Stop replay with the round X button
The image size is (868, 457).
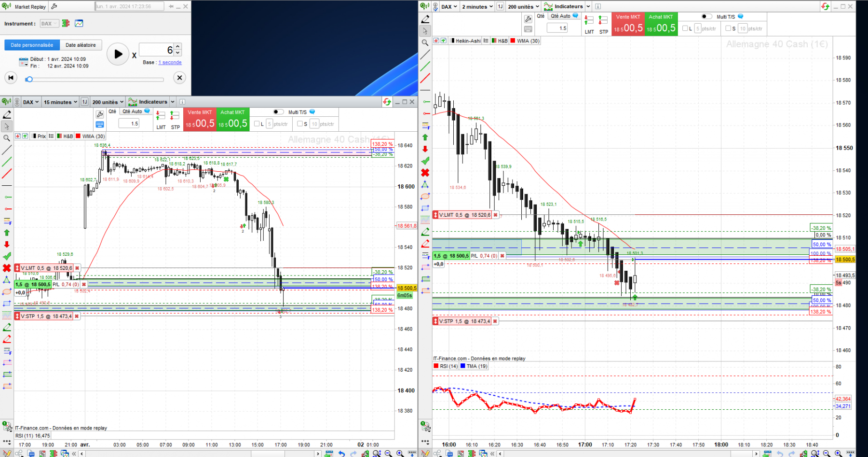tap(179, 78)
